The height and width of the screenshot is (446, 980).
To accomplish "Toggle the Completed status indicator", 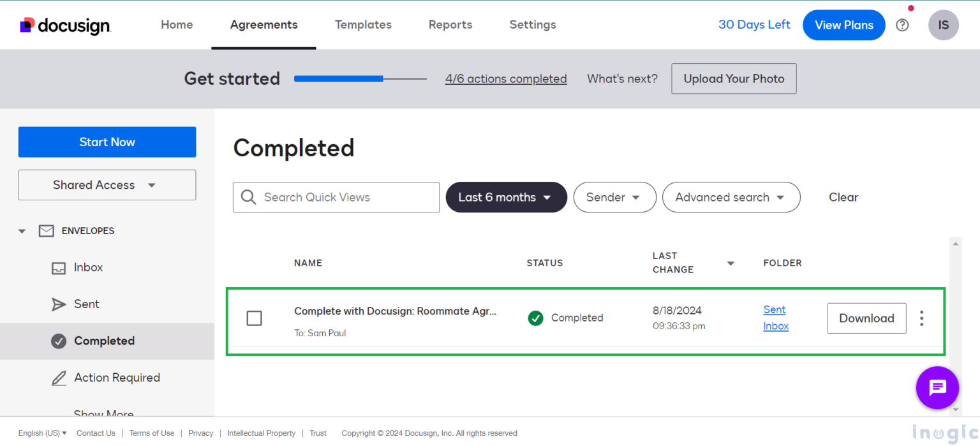I will coord(536,318).
